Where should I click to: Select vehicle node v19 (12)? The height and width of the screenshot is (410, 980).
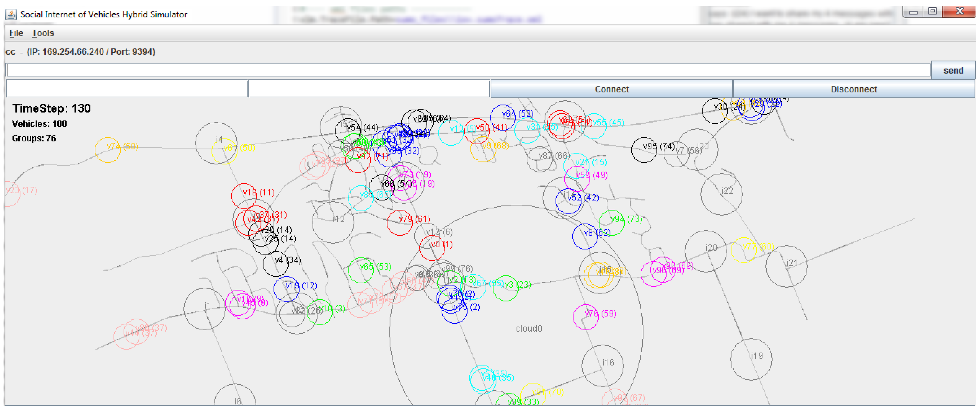pyautogui.click(x=286, y=289)
